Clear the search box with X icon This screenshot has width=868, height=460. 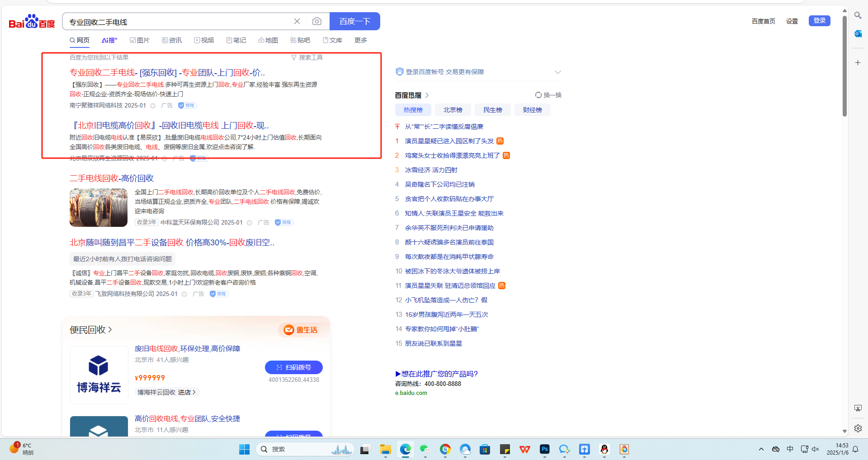[297, 21]
